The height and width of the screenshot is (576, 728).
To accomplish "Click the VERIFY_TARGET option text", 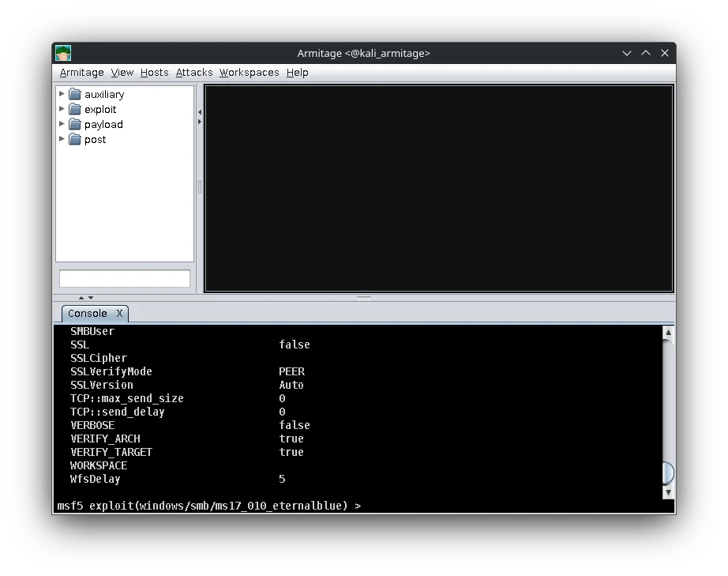I will pyautogui.click(x=111, y=453).
